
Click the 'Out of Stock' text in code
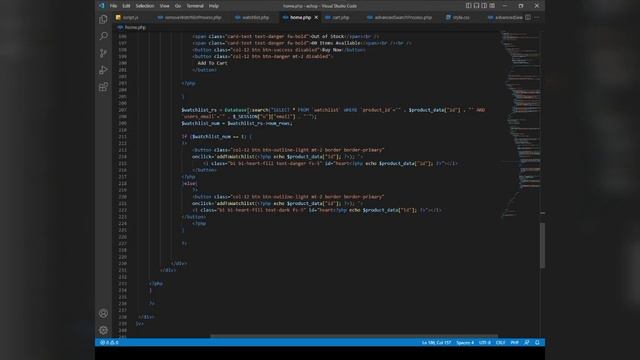tap(327, 36)
